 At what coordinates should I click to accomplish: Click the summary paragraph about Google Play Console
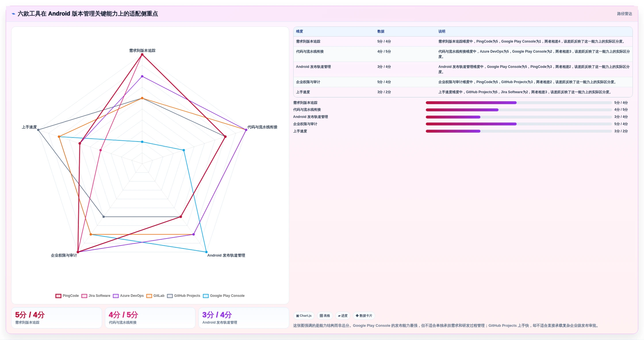coord(446,326)
